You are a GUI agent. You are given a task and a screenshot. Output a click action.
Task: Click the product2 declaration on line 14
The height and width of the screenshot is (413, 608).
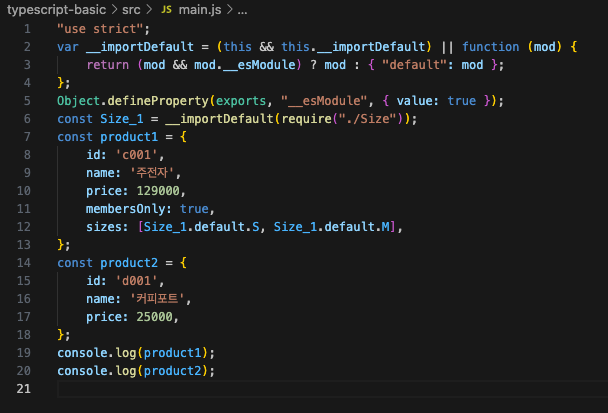(129, 263)
